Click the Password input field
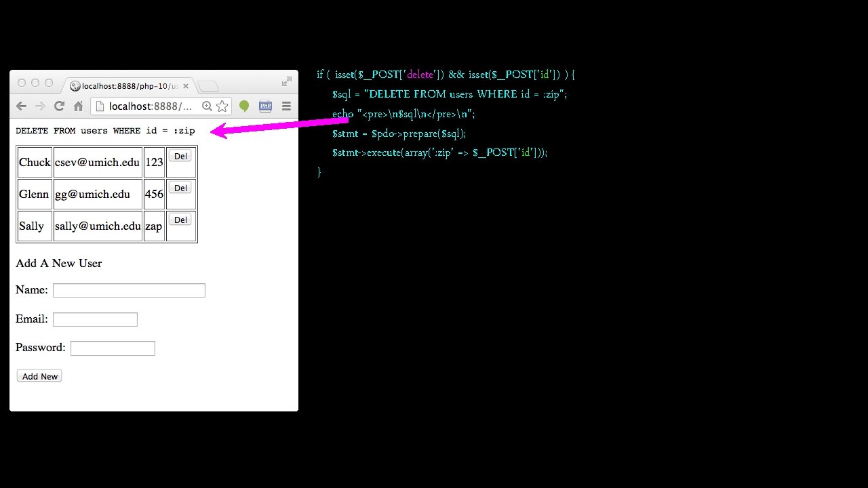 113,348
